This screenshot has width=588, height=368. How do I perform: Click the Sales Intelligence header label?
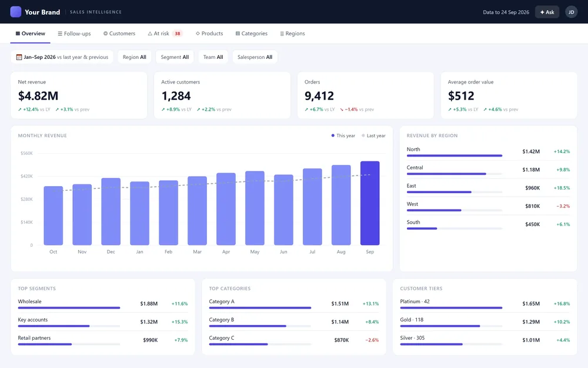[x=96, y=12]
